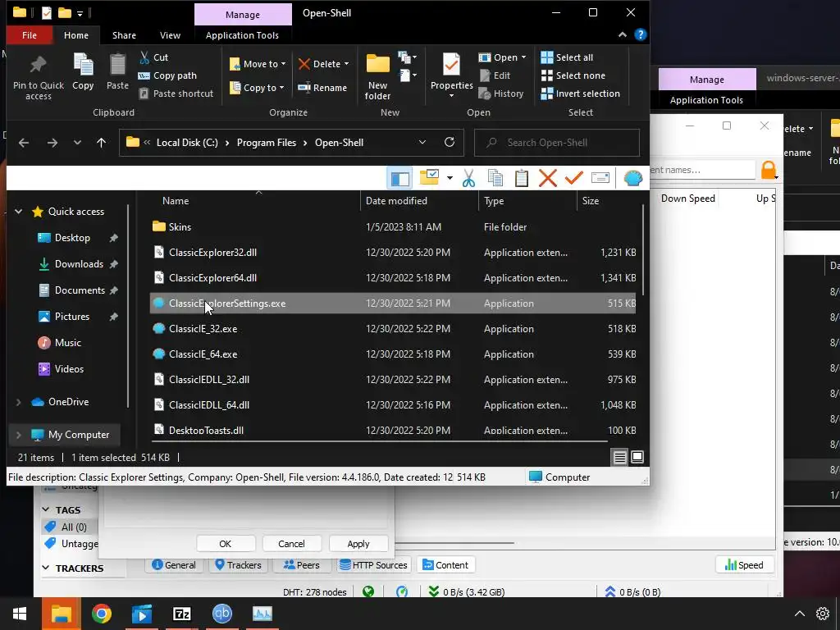The image size is (840, 630).
Task: Click History in Open group
Action: click(x=501, y=94)
